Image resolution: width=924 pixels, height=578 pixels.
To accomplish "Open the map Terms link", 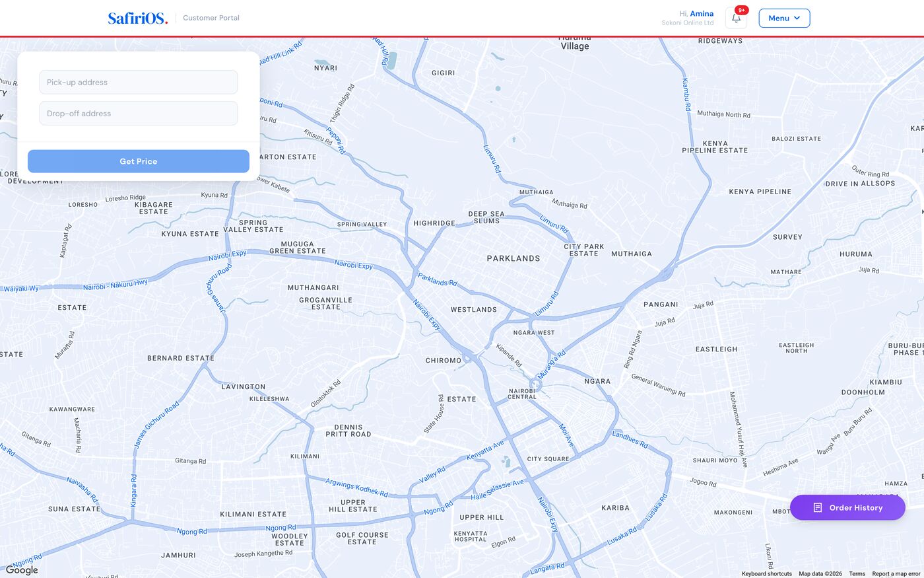I will pyautogui.click(x=857, y=573).
